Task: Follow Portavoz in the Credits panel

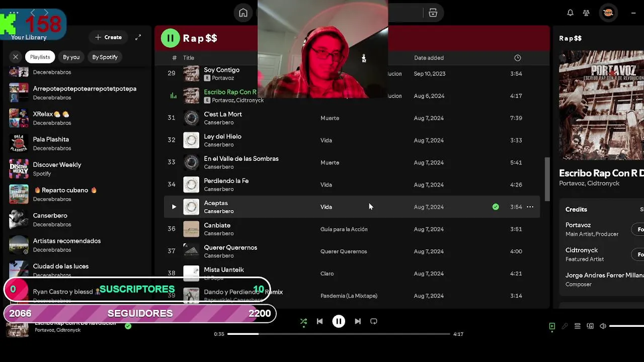Action: (638, 229)
